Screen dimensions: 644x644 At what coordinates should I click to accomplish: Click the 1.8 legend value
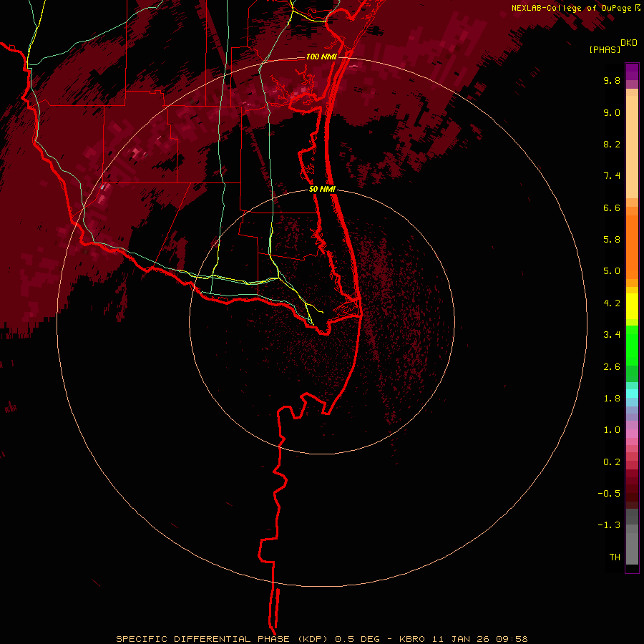[x=612, y=399]
